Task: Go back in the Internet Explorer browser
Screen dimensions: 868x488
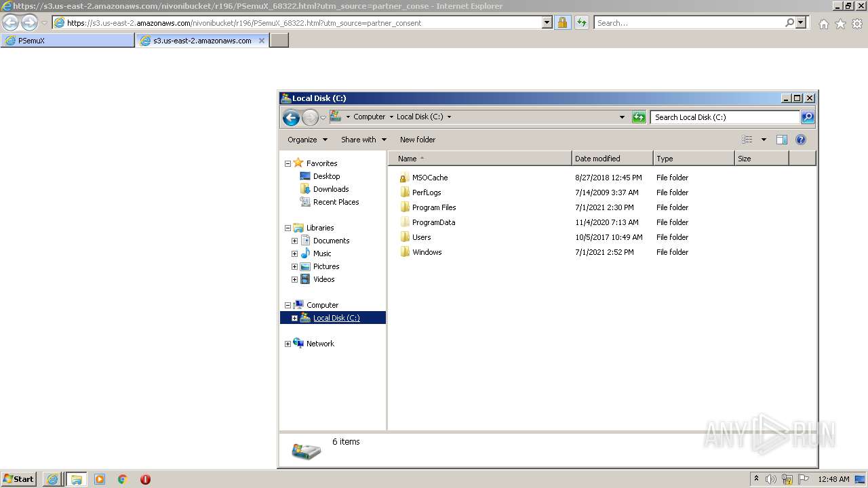Action: (10, 22)
